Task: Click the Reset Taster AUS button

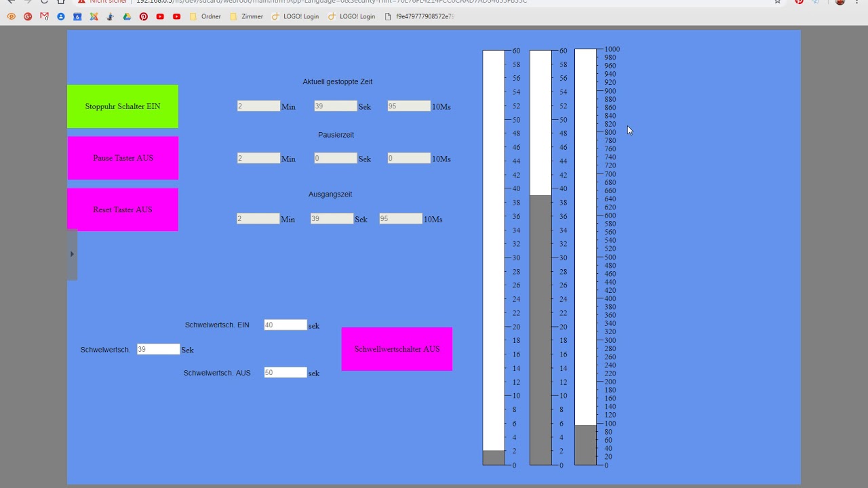Action: [x=123, y=209]
